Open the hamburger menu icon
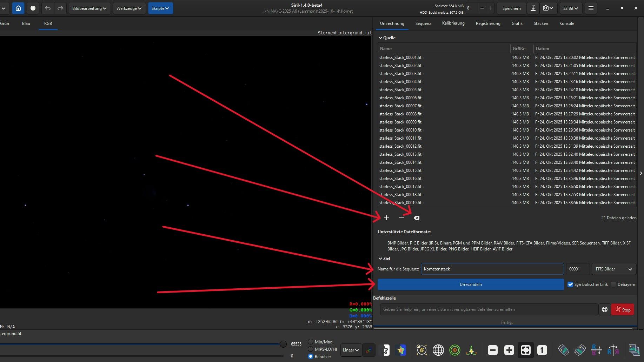Viewport: 644px width, 362px height. (591, 8)
